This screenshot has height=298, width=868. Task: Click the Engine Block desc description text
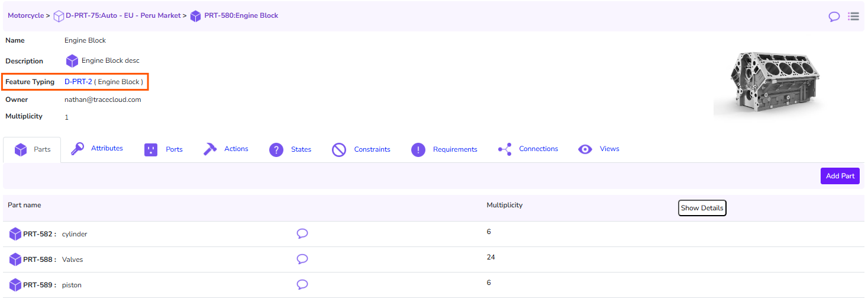point(111,60)
